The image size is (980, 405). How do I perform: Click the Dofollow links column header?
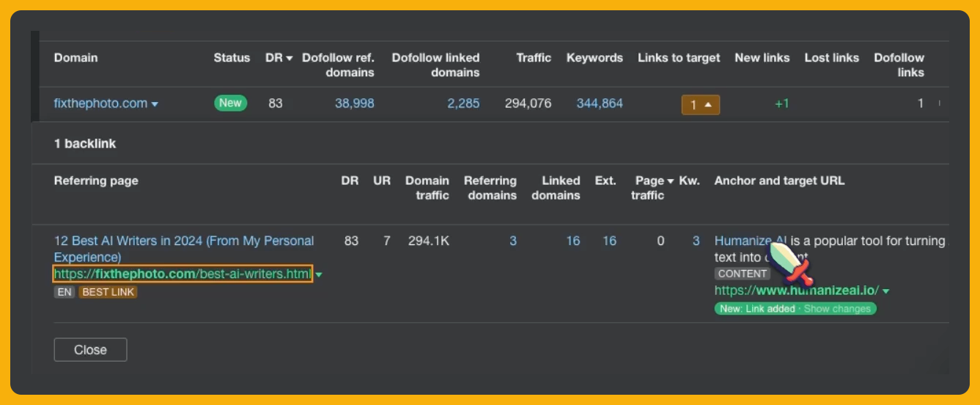(899, 65)
